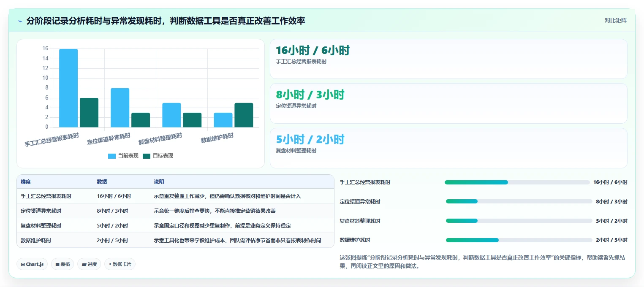Toggle the 当前表现 legend swatch
The image size is (644, 287).
point(112,156)
